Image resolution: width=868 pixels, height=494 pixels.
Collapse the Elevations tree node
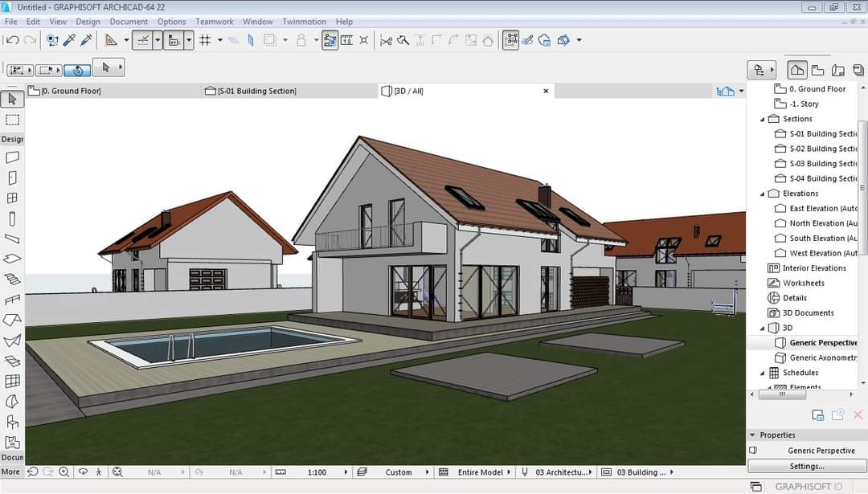(x=763, y=194)
